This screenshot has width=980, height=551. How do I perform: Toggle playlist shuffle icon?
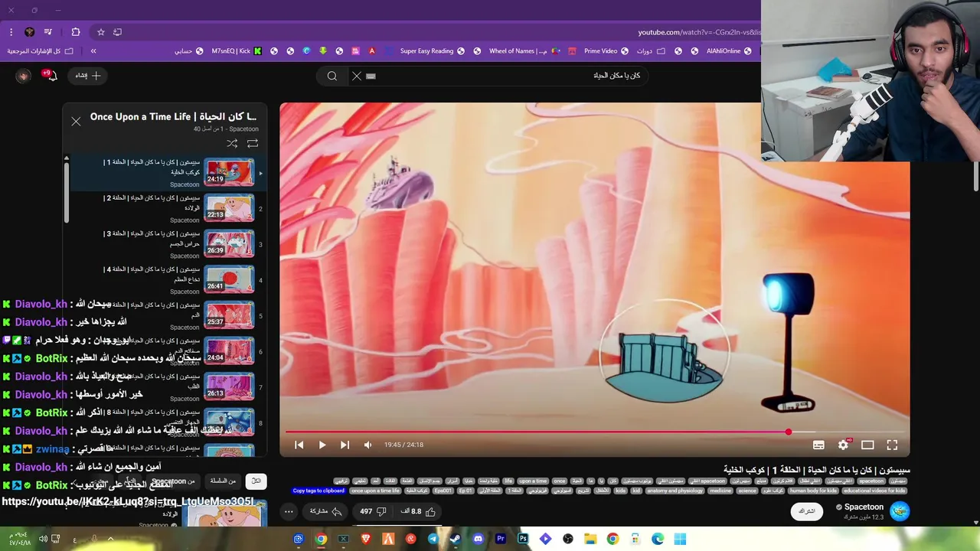coord(232,143)
